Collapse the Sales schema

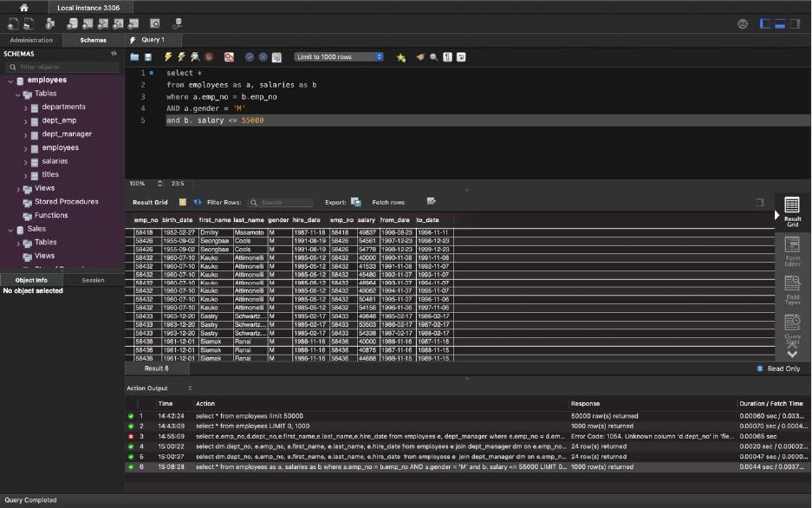[x=10, y=230]
